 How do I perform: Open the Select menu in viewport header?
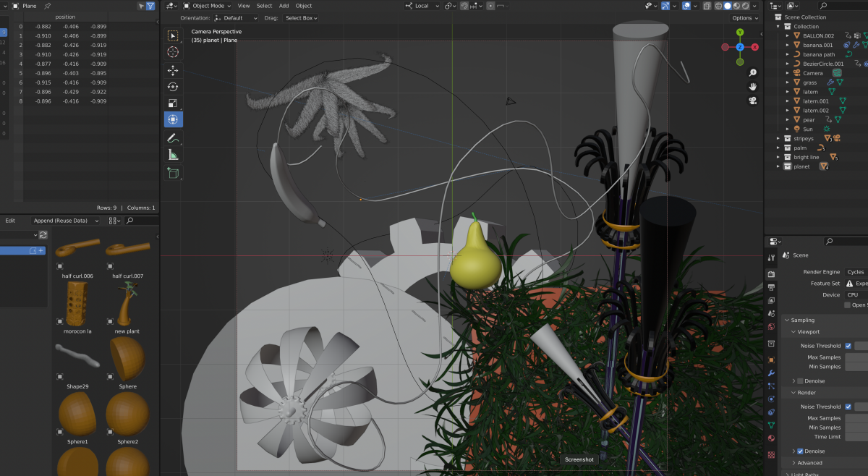click(264, 6)
